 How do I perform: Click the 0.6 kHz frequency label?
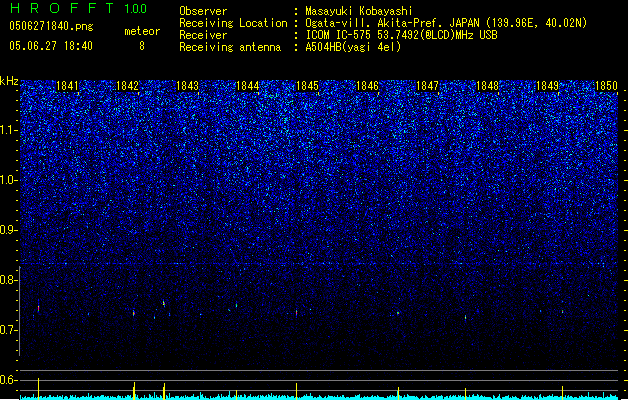(9, 380)
